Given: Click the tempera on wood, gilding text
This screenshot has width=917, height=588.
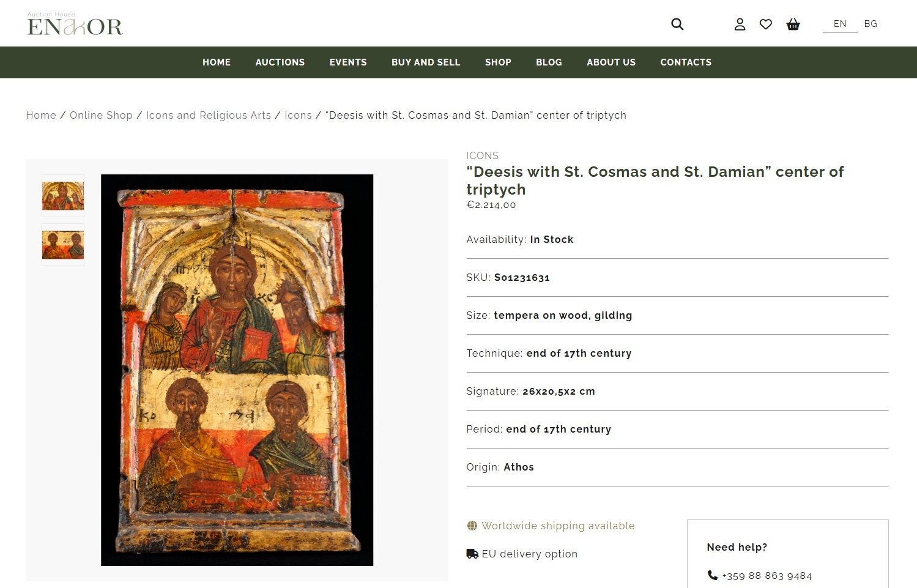Looking at the screenshot, I should (563, 315).
